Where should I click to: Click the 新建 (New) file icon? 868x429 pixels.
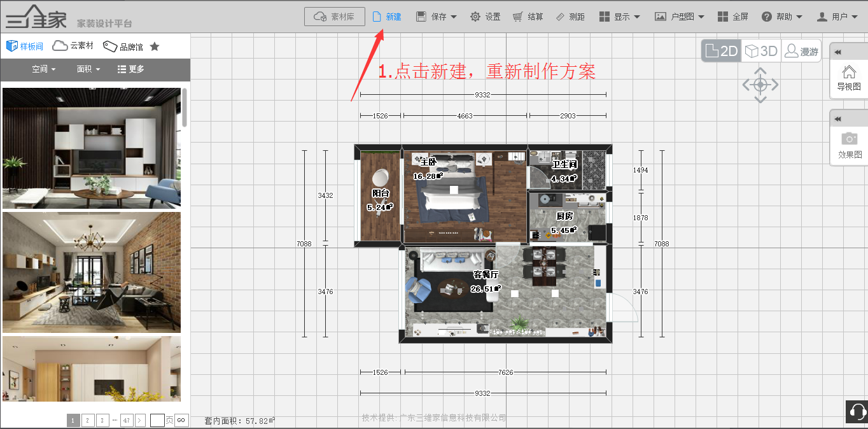click(x=377, y=17)
